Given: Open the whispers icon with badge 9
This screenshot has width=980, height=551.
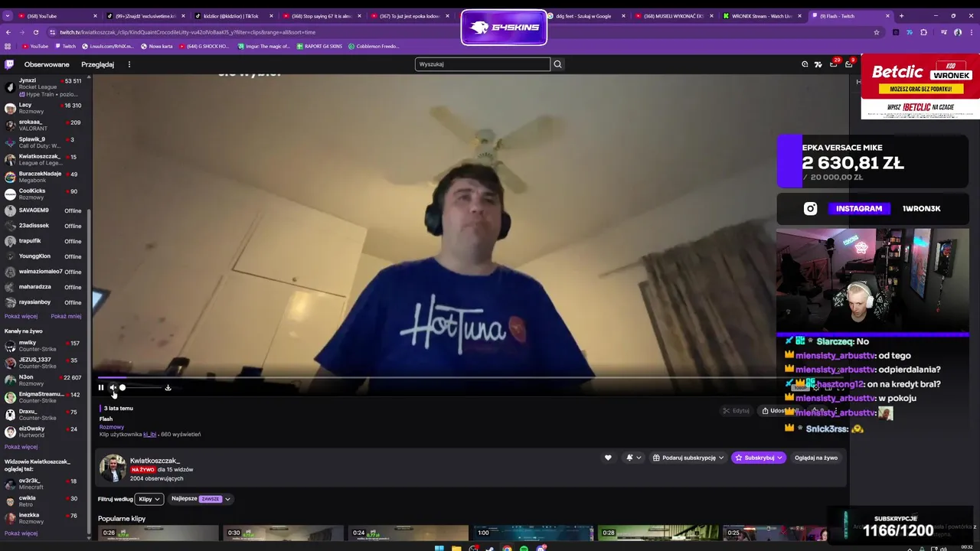Looking at the screenshot, I should (x=848, y=64).
